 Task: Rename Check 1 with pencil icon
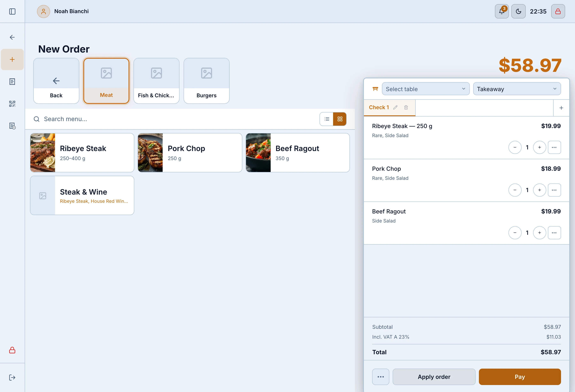point(395,107)
